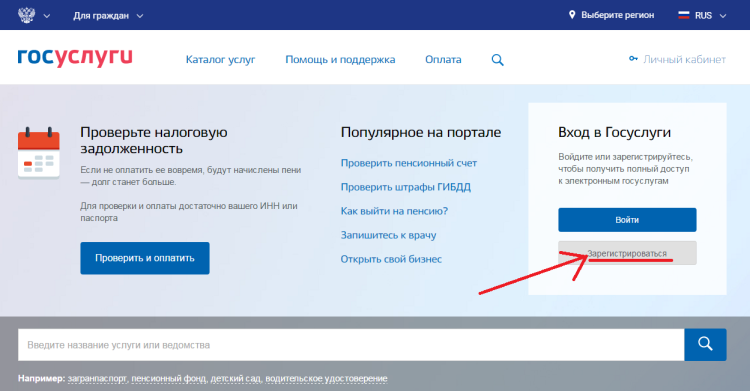Open the RUS language dropdown

click(x=710, y=16)
